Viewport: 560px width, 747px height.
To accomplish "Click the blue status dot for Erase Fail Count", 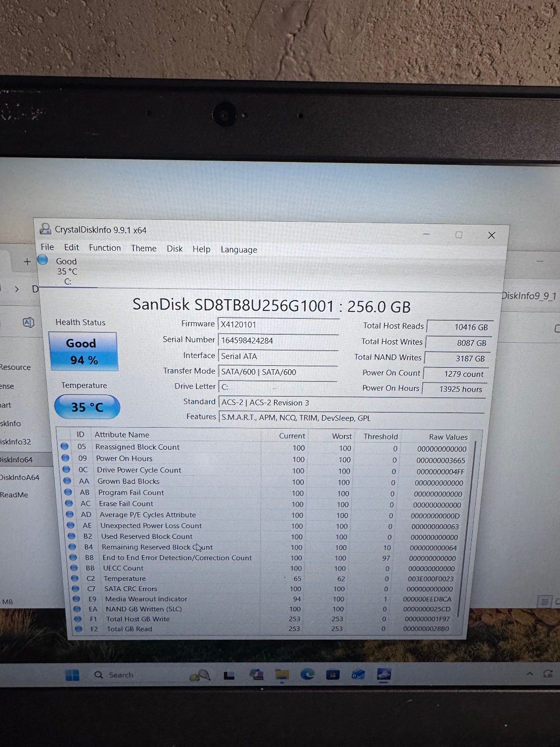I will [69, 503].
